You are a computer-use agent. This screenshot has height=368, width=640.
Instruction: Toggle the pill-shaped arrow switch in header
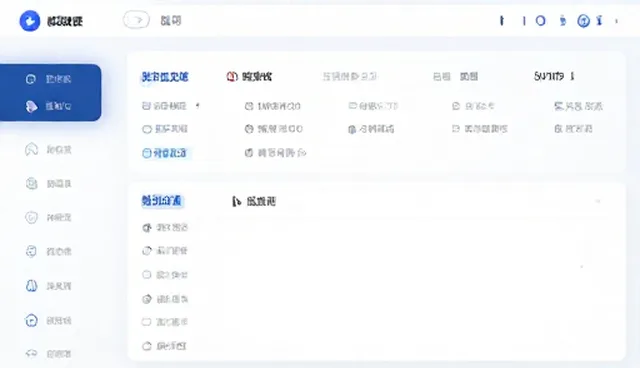click(136, 20)
